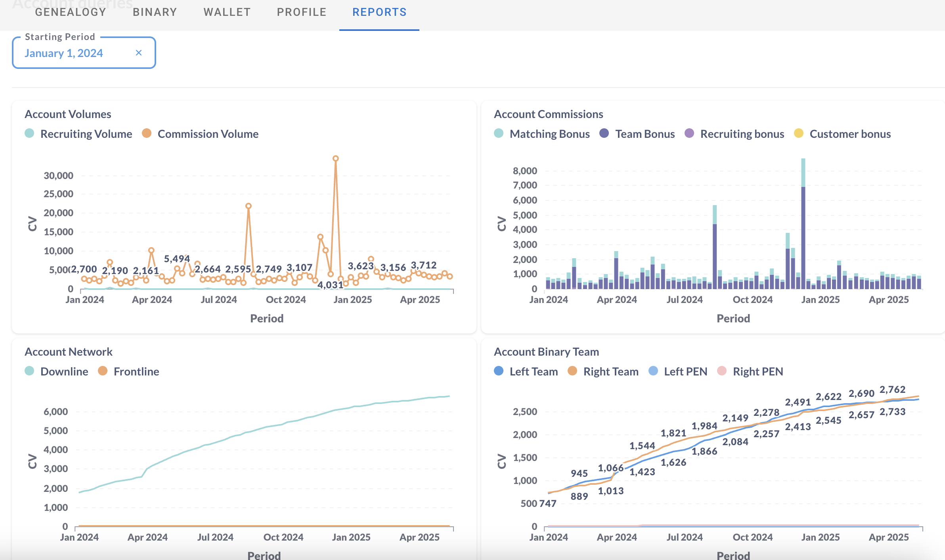Toggle Team Bonus legend item
Image resolution: width=945 pixels, height=560 pixels.
click(x=645, y=134)
